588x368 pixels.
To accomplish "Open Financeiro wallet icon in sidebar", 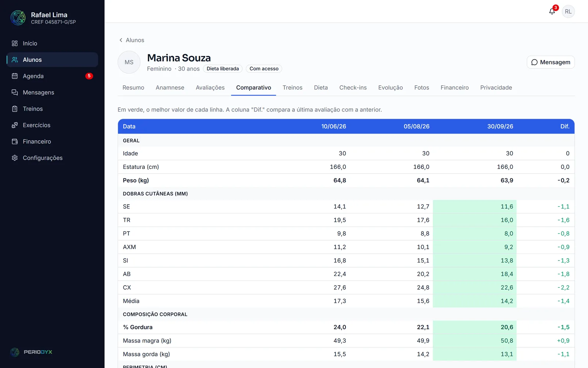I will (x=15, y=142).
